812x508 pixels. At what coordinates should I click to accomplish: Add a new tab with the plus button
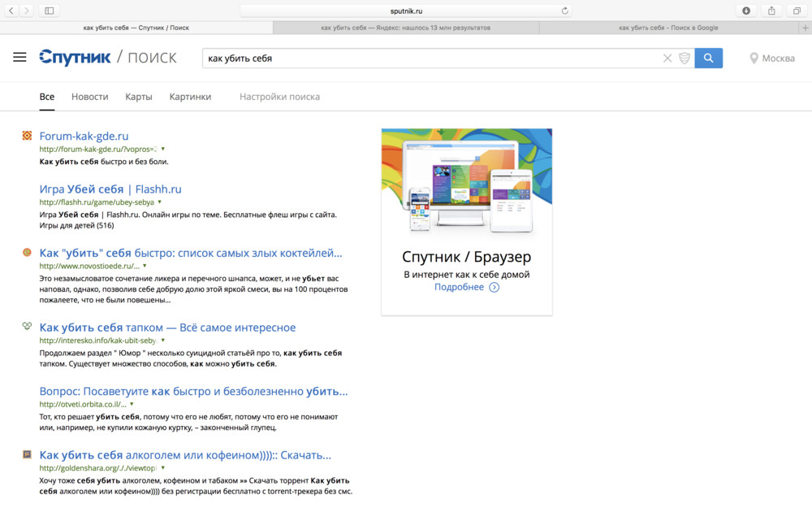tap(806, 28)
